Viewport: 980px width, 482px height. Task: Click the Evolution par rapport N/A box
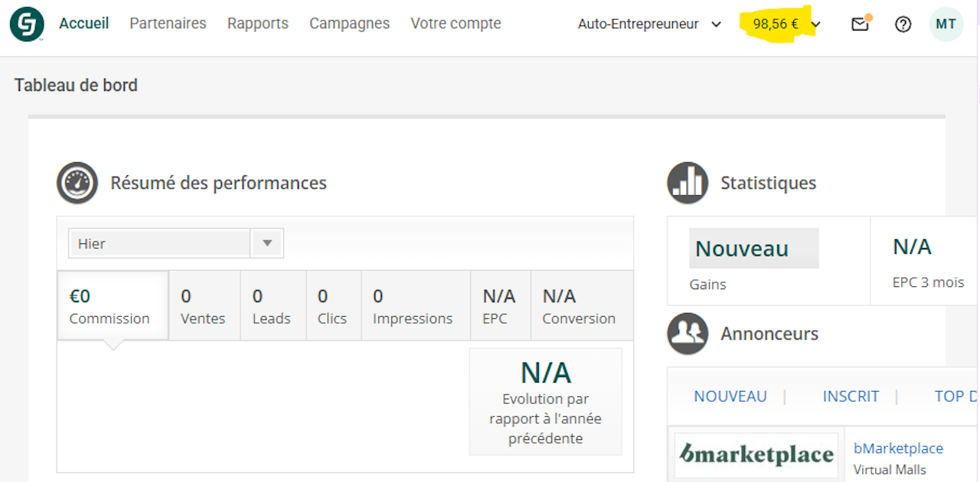(x=546, y=402)
